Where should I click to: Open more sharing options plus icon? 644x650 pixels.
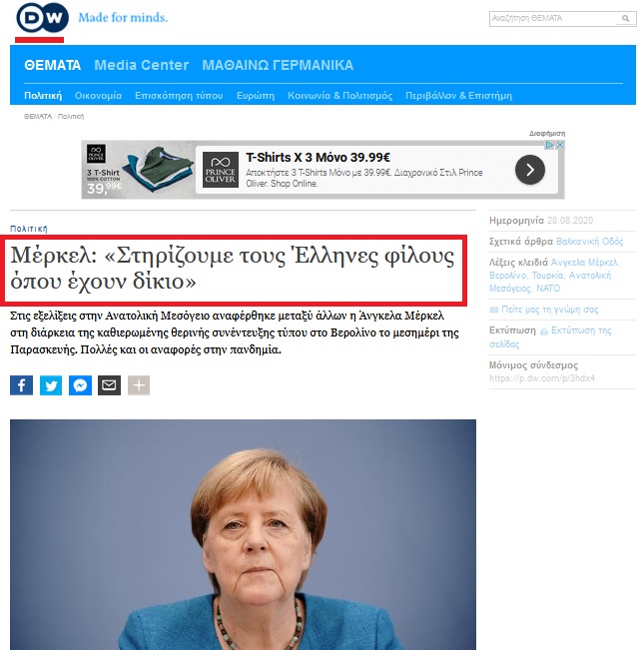coord(139,385)
